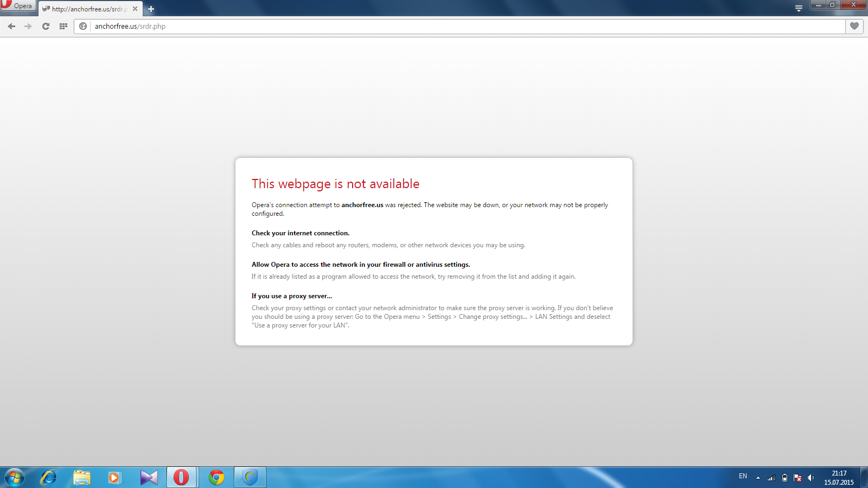Reload the current page

pos(46,26)
